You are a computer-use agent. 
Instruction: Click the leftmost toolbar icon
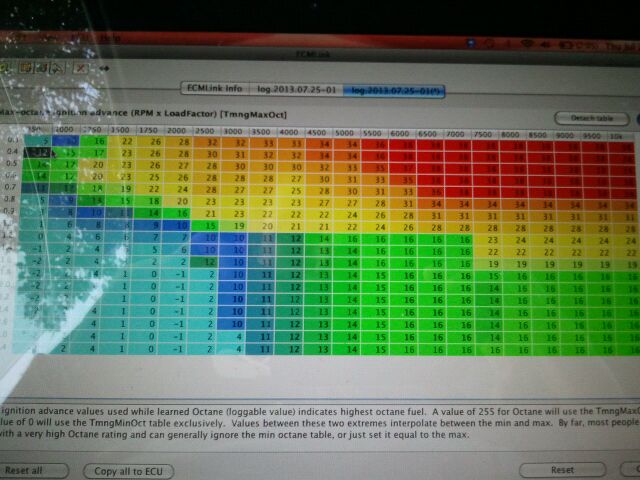[x=6, y=67]
